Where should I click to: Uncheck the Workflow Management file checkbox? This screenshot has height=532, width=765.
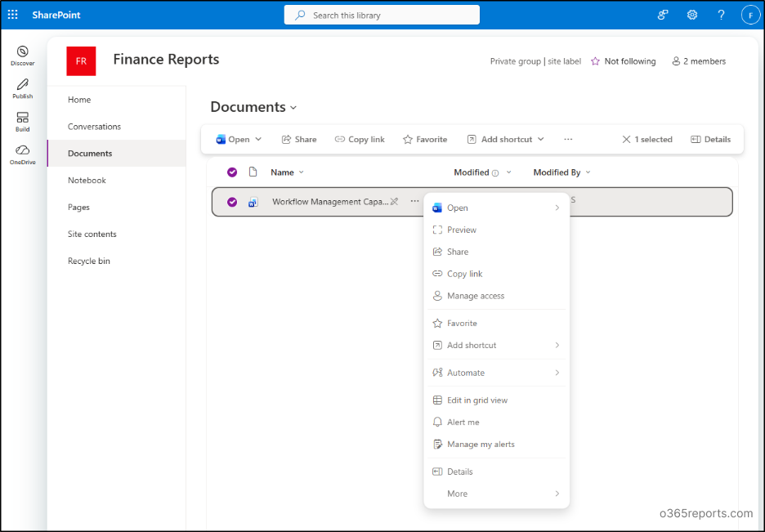(232, 202)
